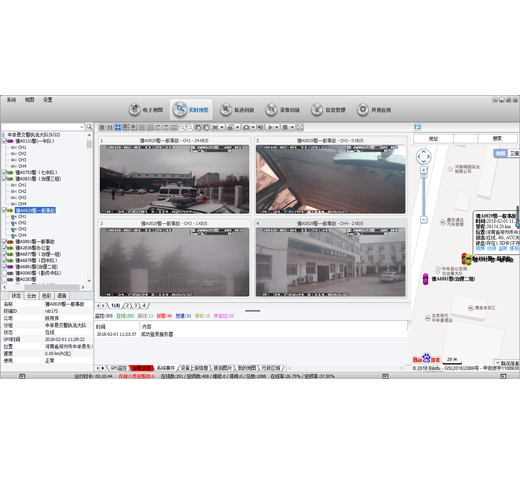Click the map zoom in plus button
The height and width of the screenshot is (480, 520).
(424, 170)
